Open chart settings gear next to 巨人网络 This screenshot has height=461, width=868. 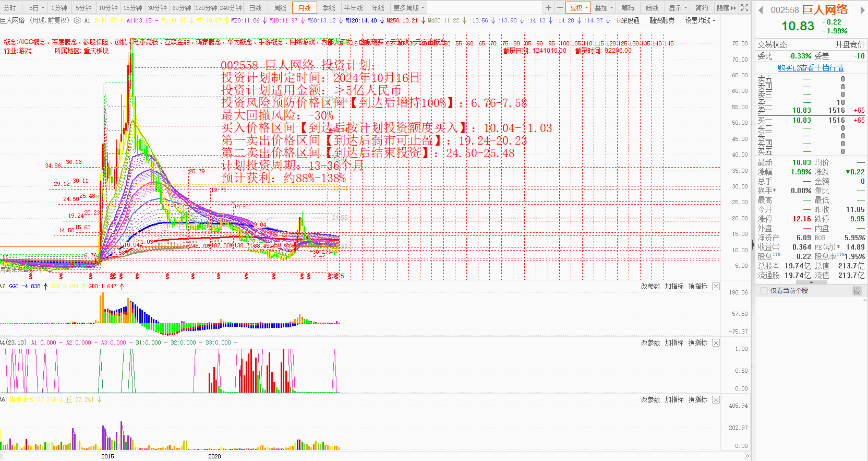pyautogui.click(x=77, y=21)
